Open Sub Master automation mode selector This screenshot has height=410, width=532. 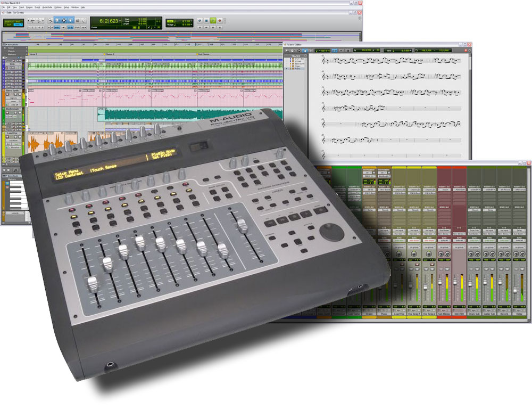[x=444, y=241]
